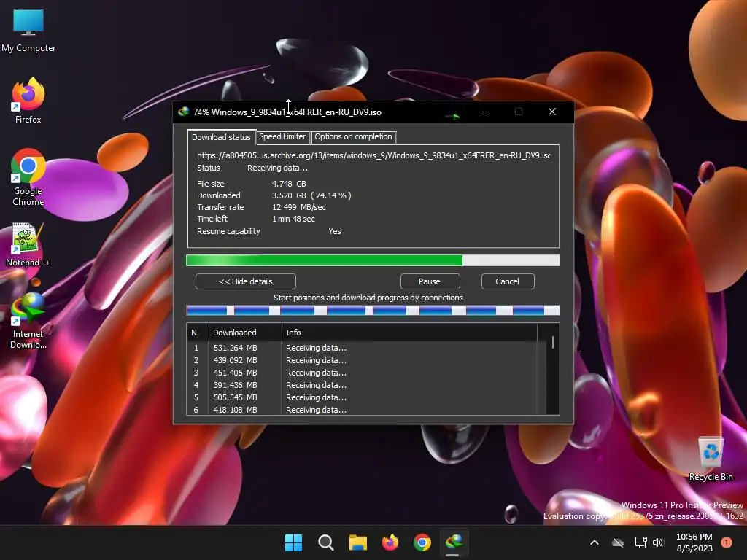The image size is (747, 560).
Task: Click the Resume capability Yes value
Action: (334, 231)
